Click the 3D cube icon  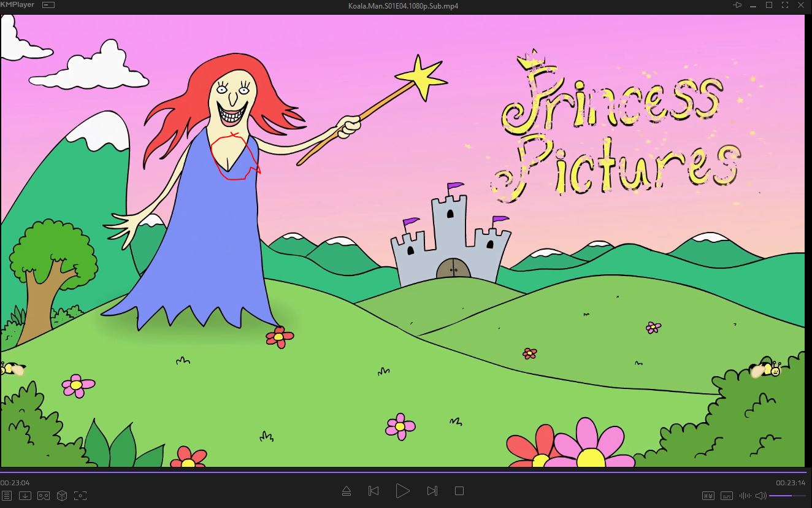pos(61,496)
